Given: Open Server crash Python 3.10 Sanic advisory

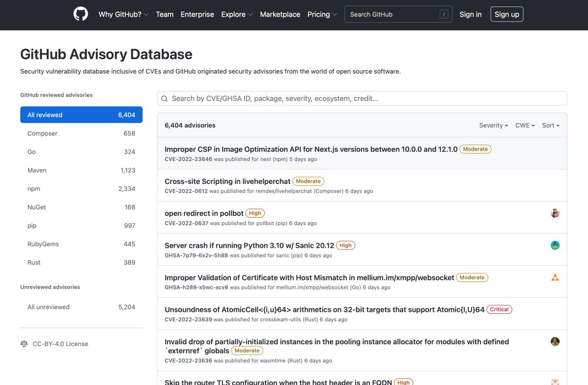Looking at the screenshot, I should click(249, 245).
